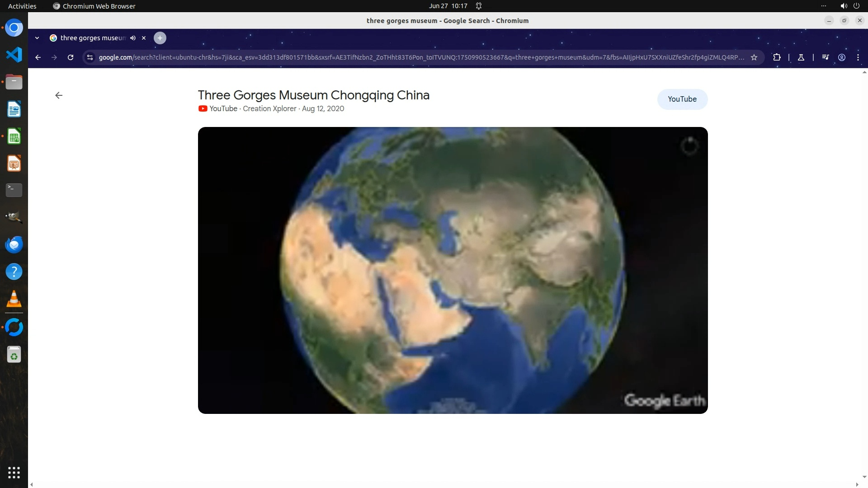The height and width of the screenshot is (488, 868).
Task: Play the Google Earth video thumbnail
Action: pyautogui.click(x=453, y=270)
